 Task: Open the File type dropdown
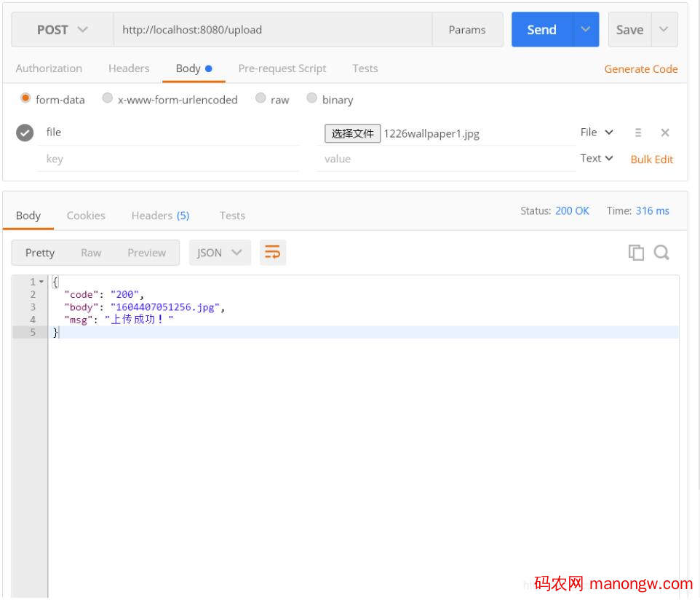click(x=597, y=133)
